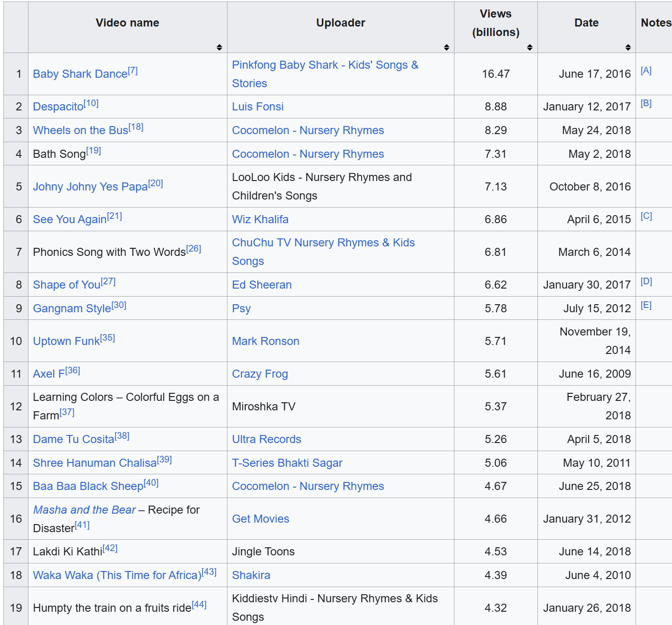Open citation [18] beside Wheels on the Bus

tap(136, 127)
